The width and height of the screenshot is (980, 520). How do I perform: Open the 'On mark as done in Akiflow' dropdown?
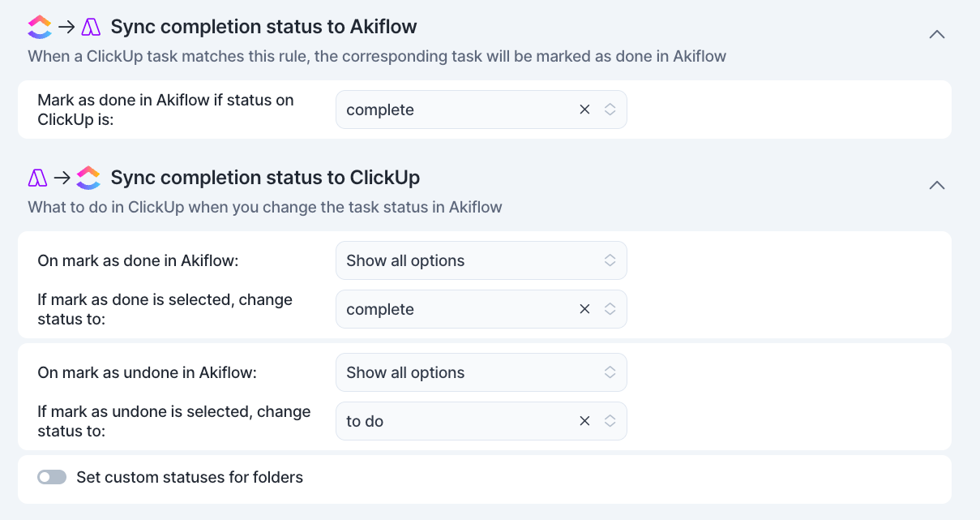coord(481,260)
